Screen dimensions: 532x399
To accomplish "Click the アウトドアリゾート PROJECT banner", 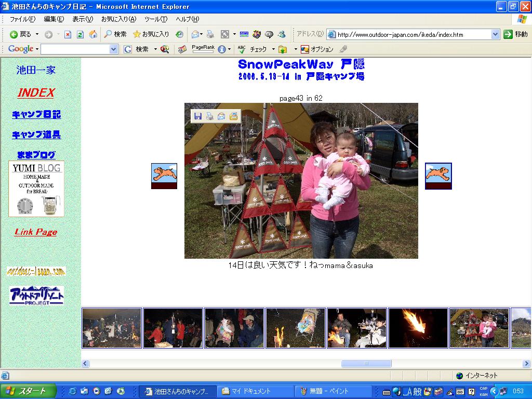I will click(37, 296).
